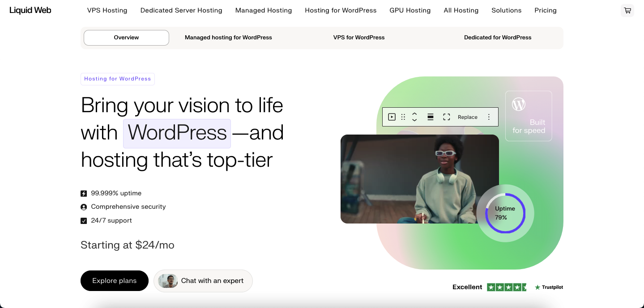Toggle fullscreen icon in block toolbar

(446, 117)
